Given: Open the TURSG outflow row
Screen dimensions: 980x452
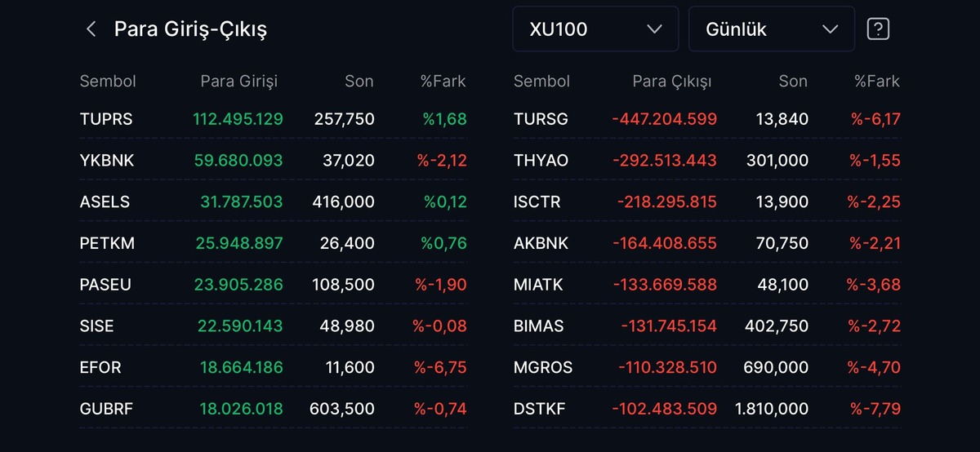Looking at the screenshot, I should tap(707, 119).
